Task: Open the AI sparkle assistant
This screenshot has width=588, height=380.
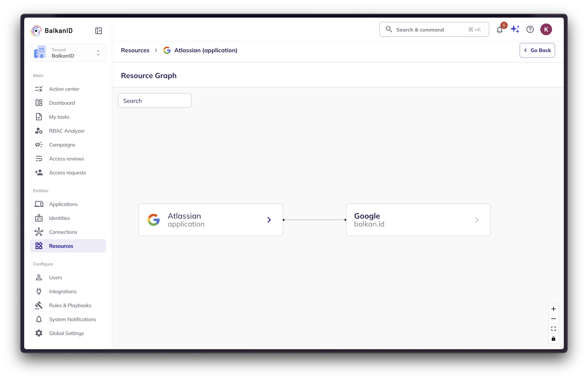Action: [515, 29]
